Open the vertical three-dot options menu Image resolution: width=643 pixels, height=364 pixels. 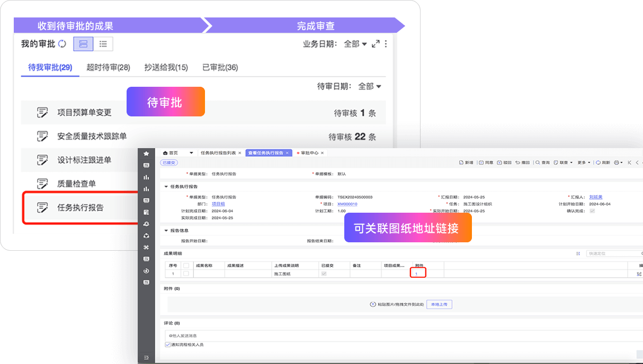tap(386, 44)
